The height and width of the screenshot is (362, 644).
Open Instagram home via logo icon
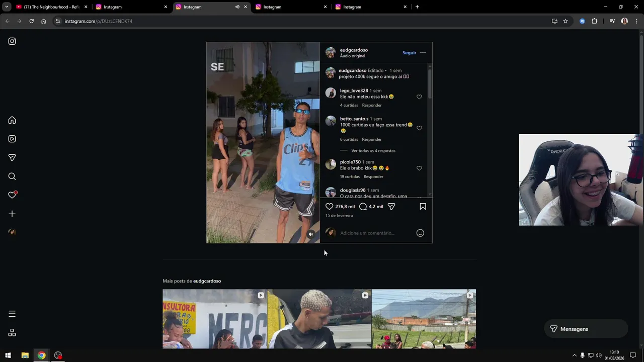coord(12,41)
